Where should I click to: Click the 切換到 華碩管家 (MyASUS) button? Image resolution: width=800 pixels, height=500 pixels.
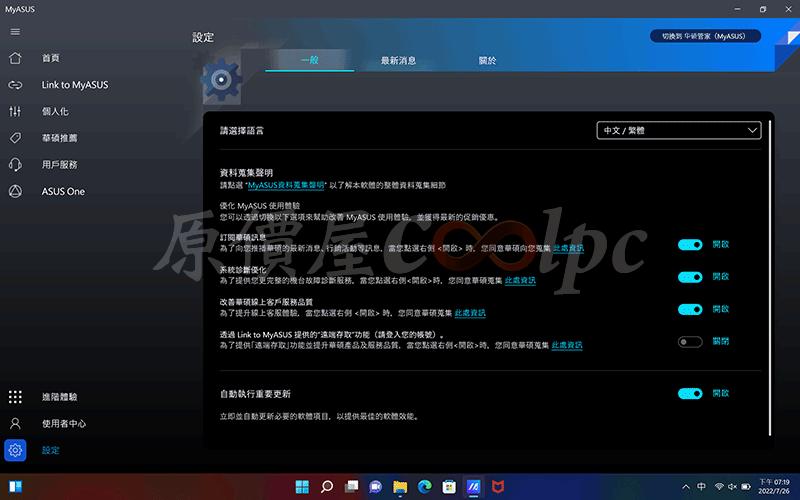pyautogui.click(x=704, y=36)
